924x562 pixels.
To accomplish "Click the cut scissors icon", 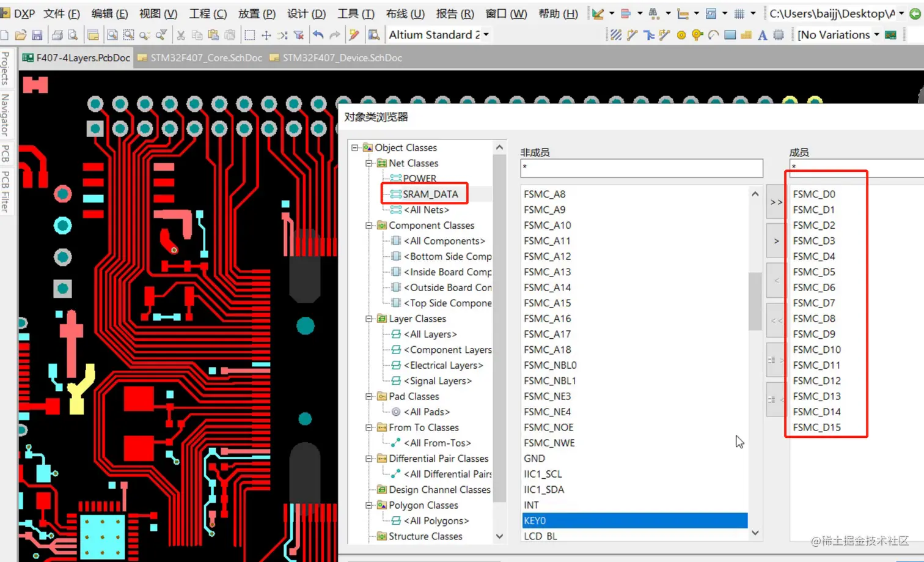I will coord(181,35).
